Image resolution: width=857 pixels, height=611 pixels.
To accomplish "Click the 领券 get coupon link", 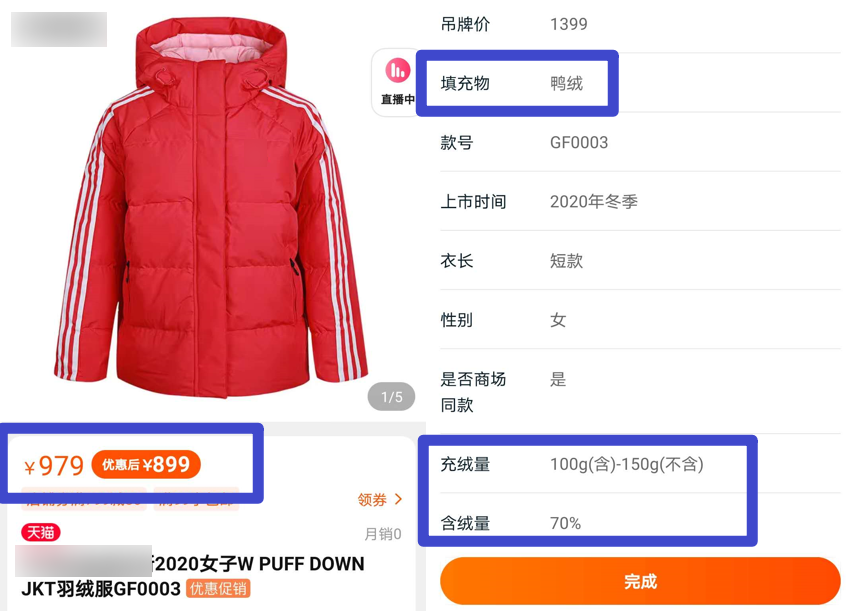I will coord(380,499).
